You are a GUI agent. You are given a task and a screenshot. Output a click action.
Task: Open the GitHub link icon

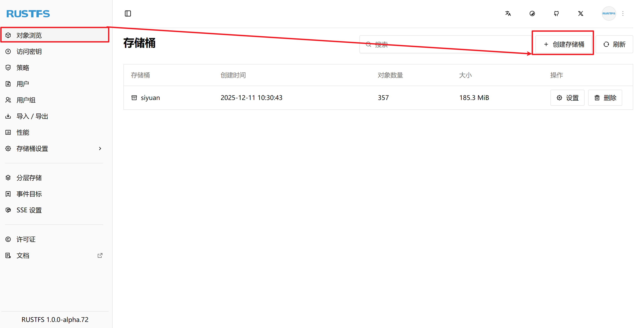[556, 13]
